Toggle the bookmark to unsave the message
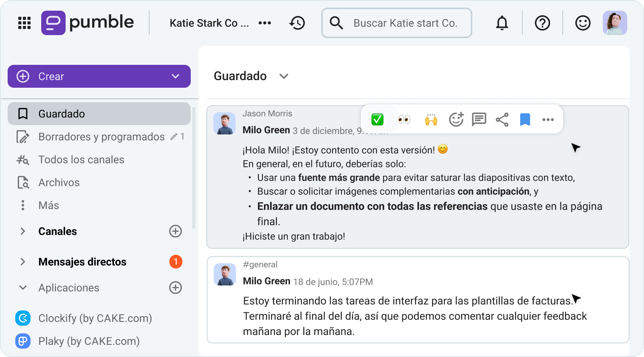The width and height of the screenshot is (644, 357). coord(525,119)
